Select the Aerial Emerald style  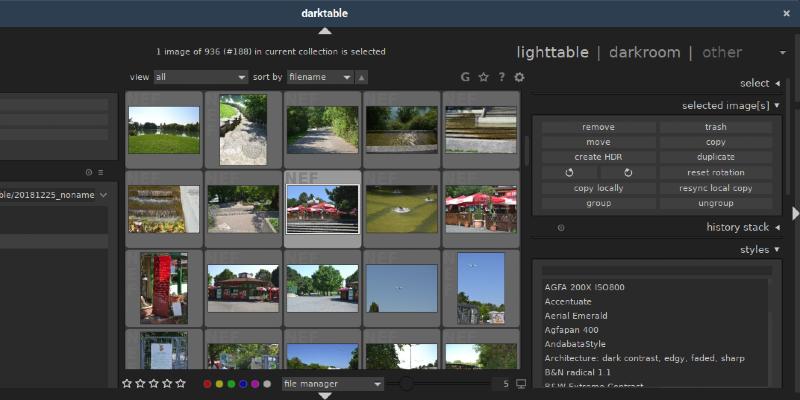576,315
